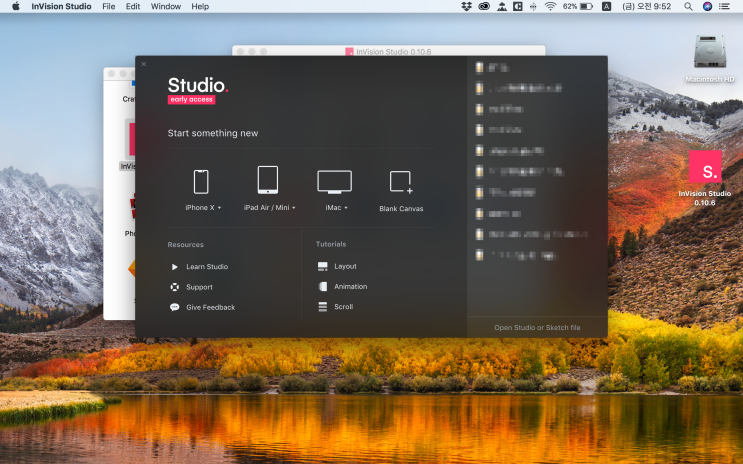Choose the iPad Air / Mini device icon

(267, 180)
